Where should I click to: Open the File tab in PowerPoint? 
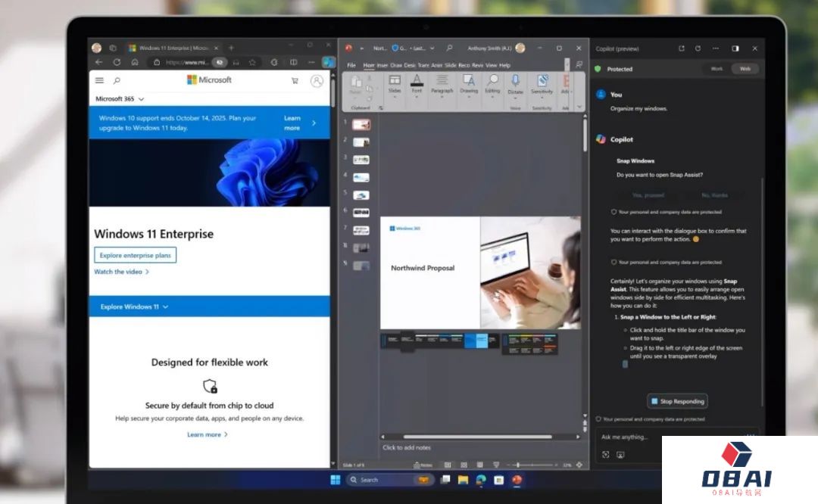(351, 65)
